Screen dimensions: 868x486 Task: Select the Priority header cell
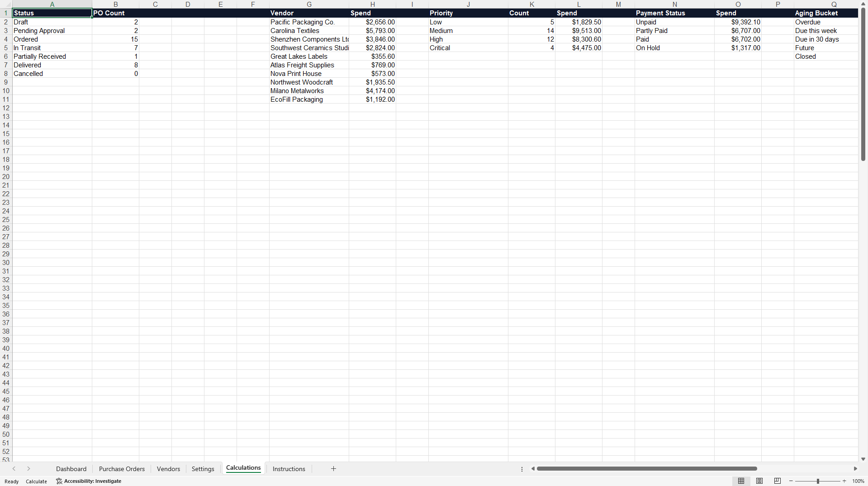point(468,13)
